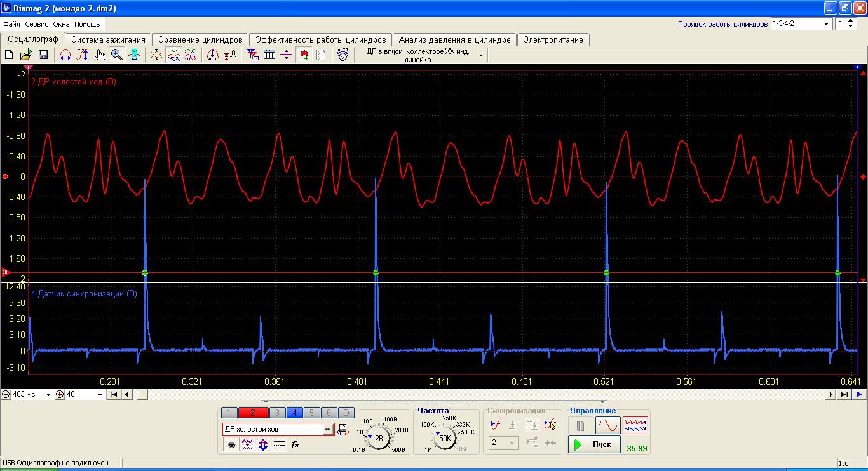Click the sync trigger edge icon
The image size is (868, 471).
click(x=496, y=426)
